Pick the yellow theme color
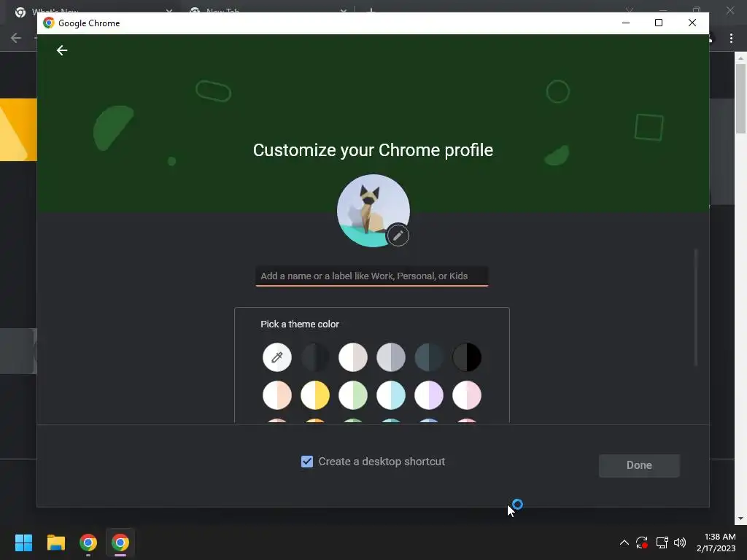Viewport: 747px width, 560px height. pyautogui.click(x=315, y=395)
